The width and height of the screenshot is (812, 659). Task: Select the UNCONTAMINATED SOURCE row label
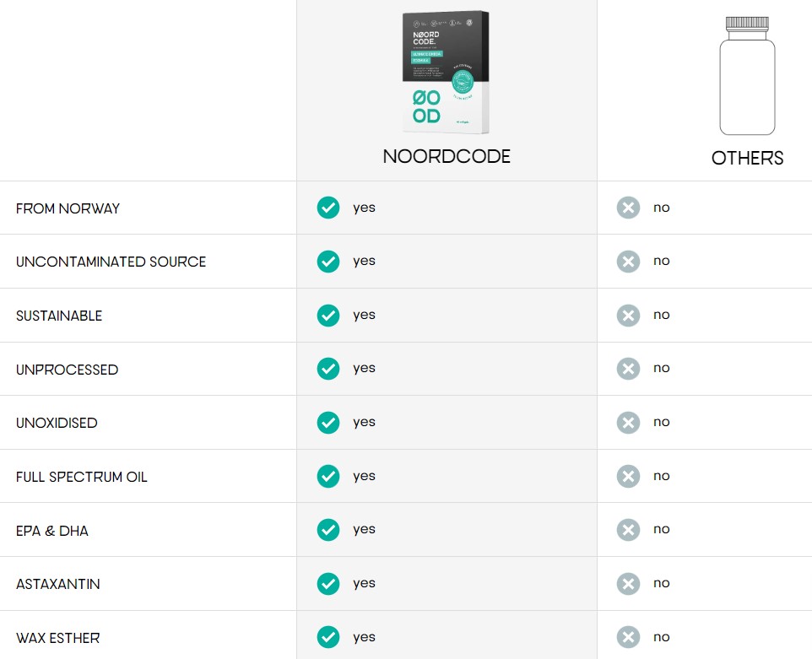111,262
